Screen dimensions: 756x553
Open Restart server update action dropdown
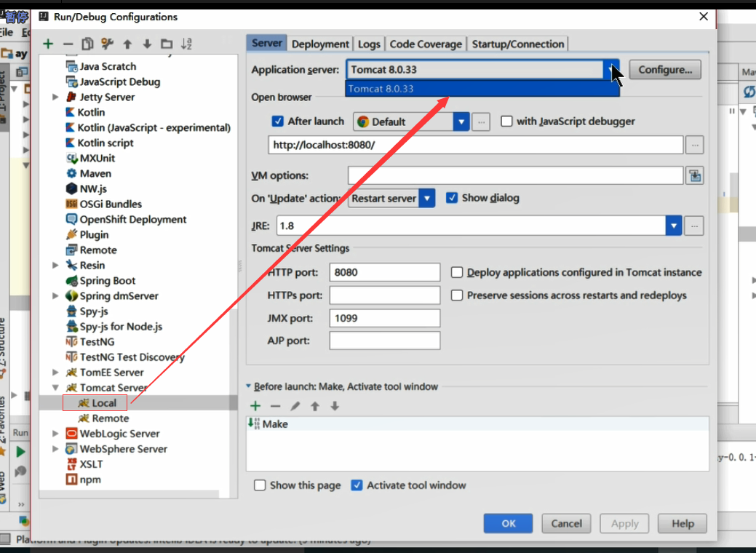(426, 198)
